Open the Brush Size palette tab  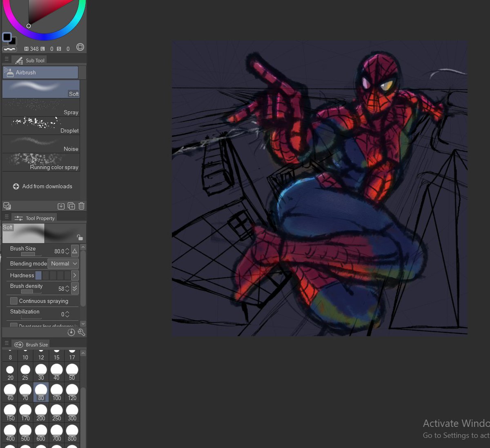[x=31, y=344]
